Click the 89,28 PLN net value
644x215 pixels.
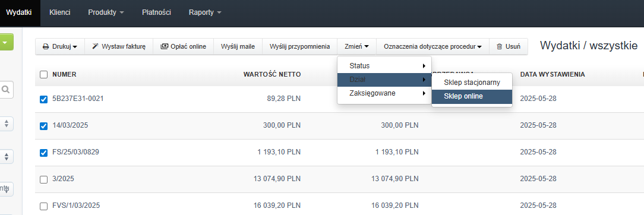tap(284, 99)
